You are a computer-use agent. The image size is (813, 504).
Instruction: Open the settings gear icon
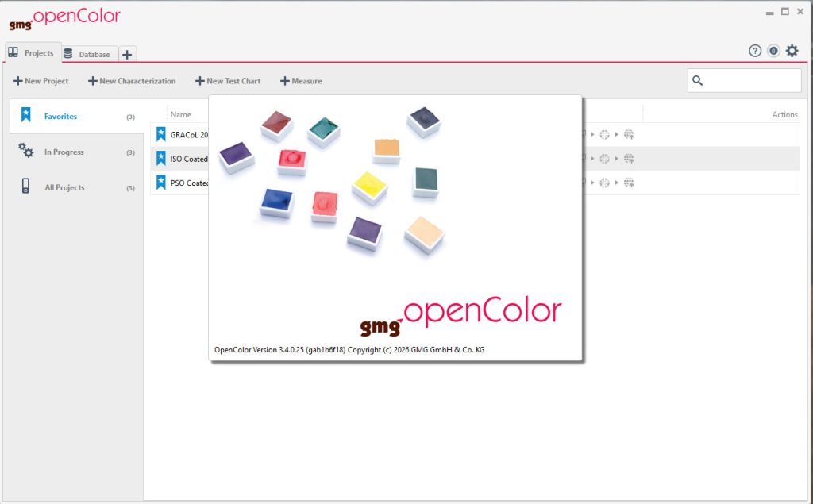click(x=792, y=51)
